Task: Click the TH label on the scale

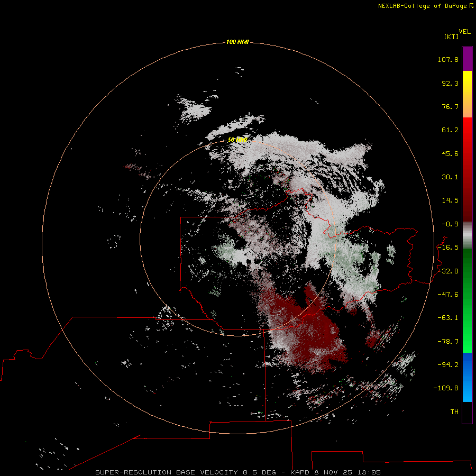Action: coord(454,412)
